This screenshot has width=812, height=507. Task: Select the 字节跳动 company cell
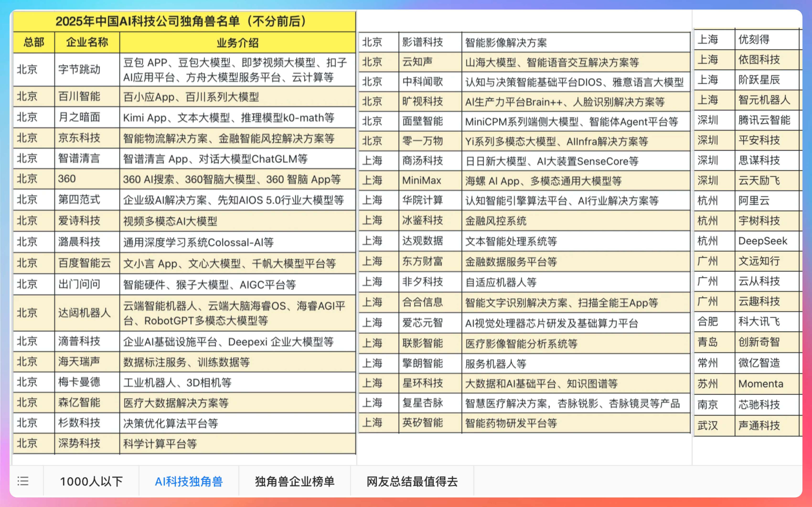[80, 69]
